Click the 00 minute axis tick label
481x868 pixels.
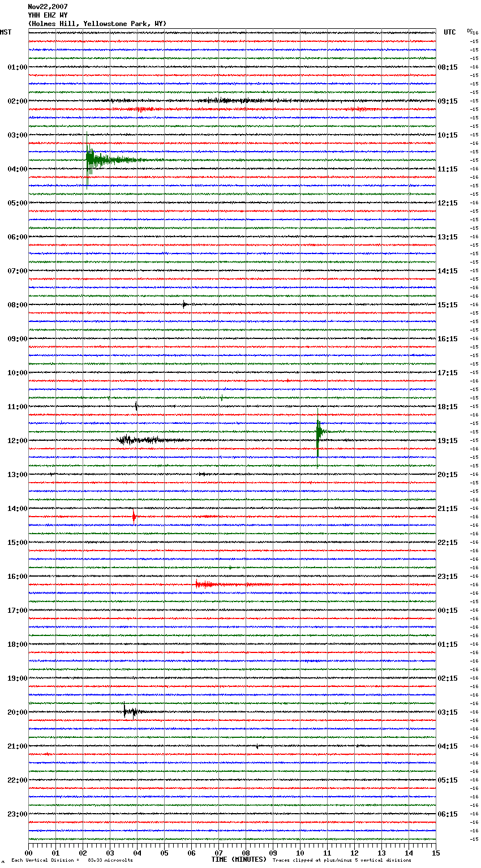28,853
